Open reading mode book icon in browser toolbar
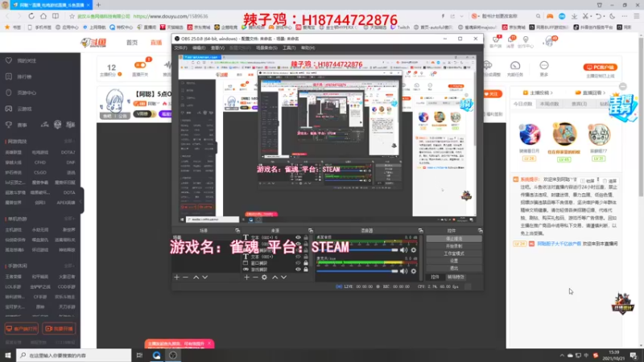The width and height of the screenshot is (644, 362). [x=56, y=16]
